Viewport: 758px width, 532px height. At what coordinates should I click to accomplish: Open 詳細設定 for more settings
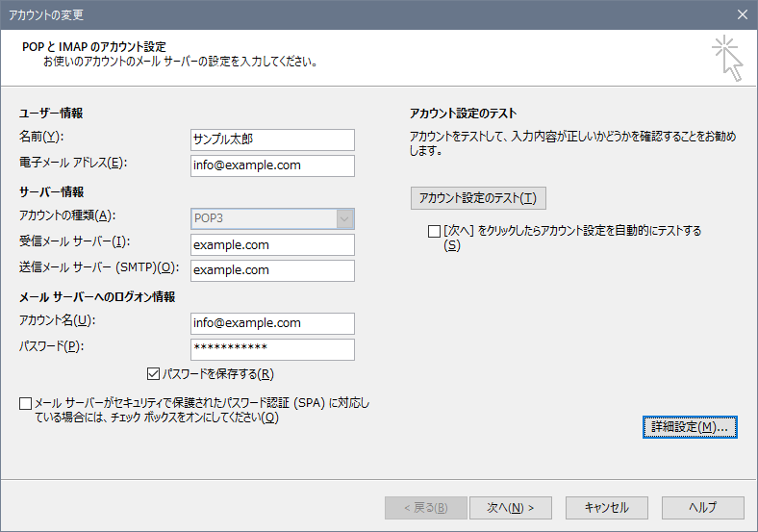[x=690, y=426]
